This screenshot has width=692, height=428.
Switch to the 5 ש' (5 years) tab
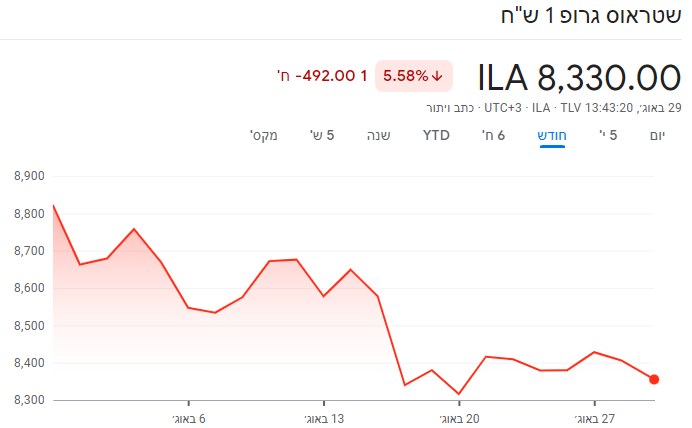point(322,134)
